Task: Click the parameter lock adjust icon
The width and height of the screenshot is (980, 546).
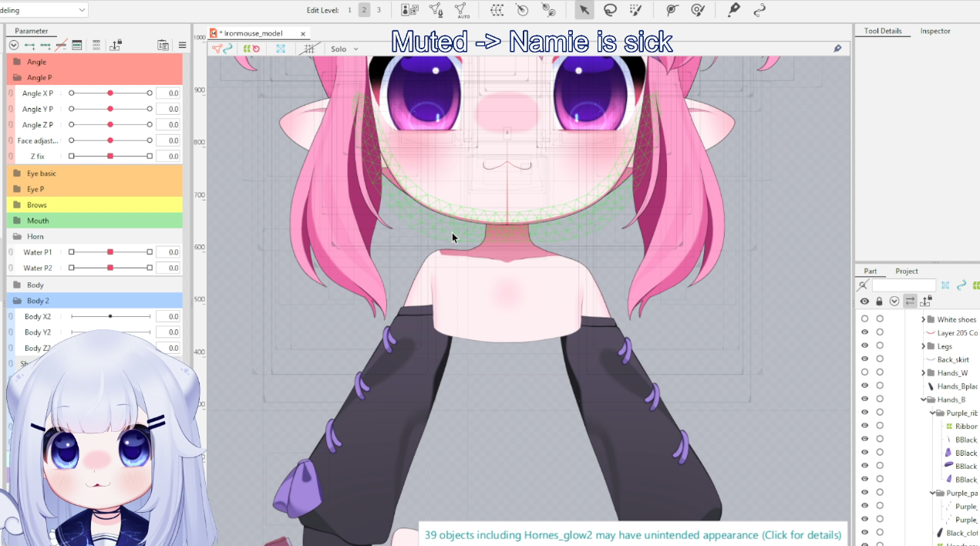Action: (116, 45)
